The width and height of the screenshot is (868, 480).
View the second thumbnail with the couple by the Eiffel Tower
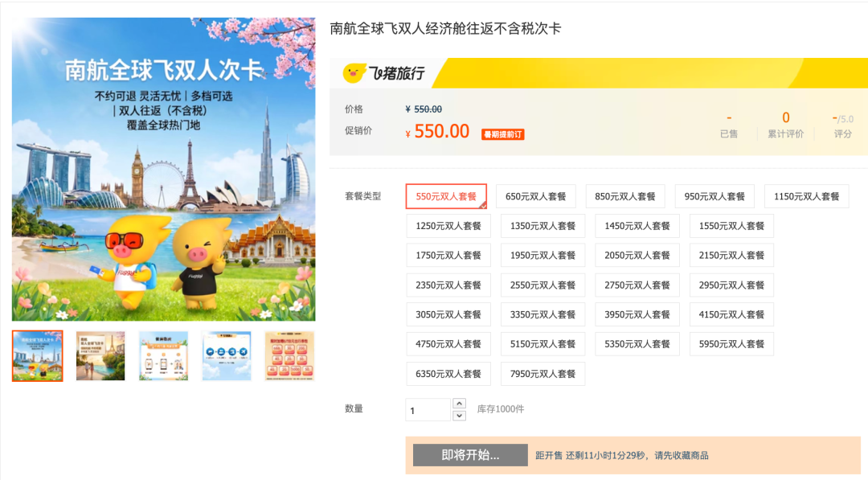tap(100, 356)
